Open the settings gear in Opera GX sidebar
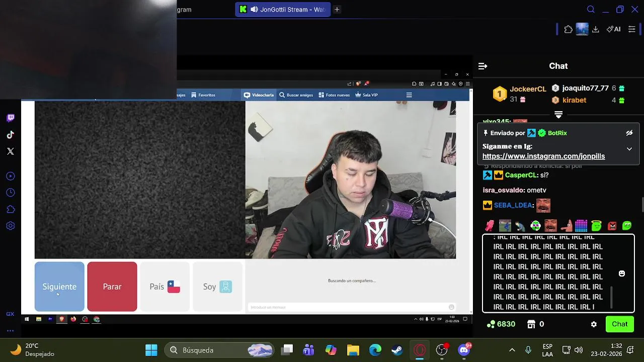The height and width of the screenshot is (362, 644). [11, 226]
